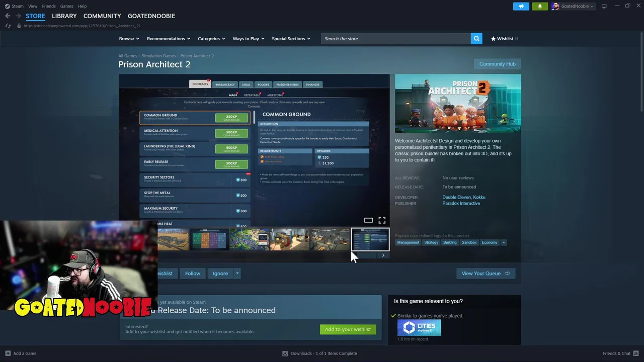This screenshot has height=362, width=644.
Task: Open the green notifications bell
Action: (540, 6)
